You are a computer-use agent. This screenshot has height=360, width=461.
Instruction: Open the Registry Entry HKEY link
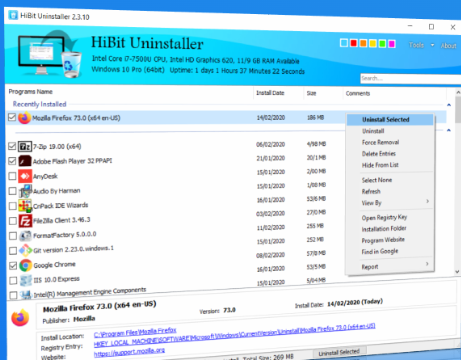click(x=234, y=334)
